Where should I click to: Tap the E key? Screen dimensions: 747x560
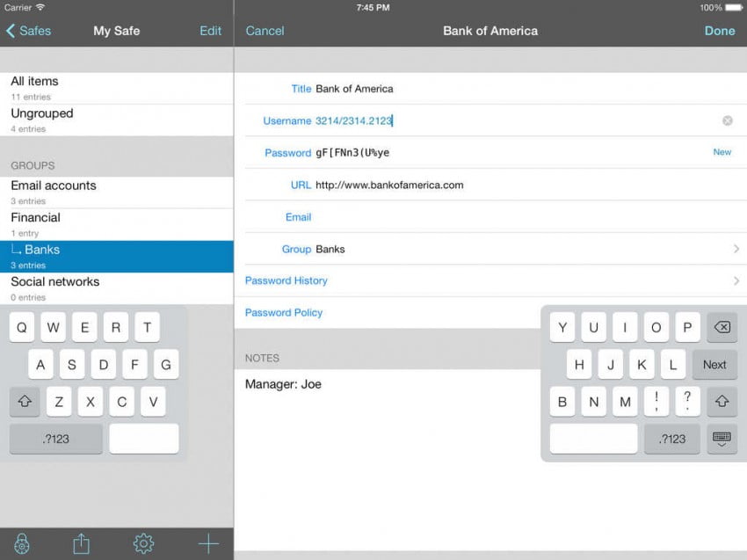[84, 327]
